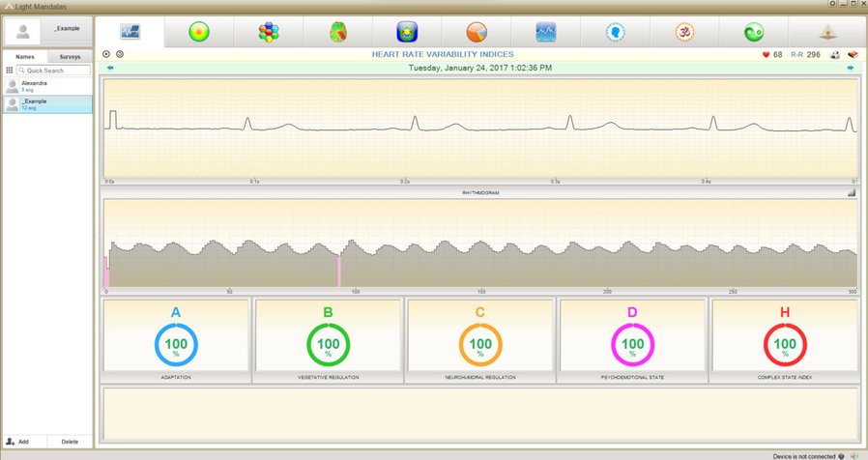868x460 pixels.
Task: Click the Adaptation index A gauge
Action: point(175,342)
